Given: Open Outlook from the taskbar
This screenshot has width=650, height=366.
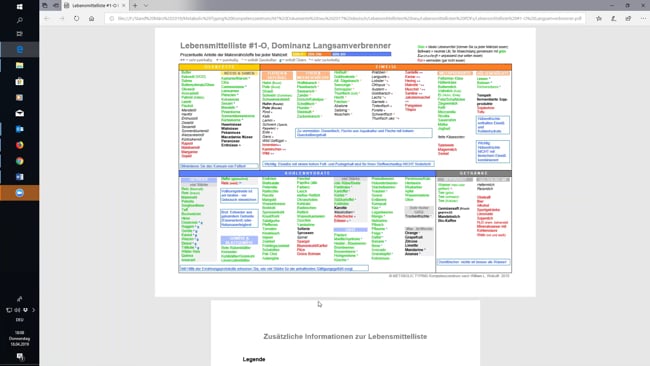Looking at the screenshot, I should (x=19, y=129).
